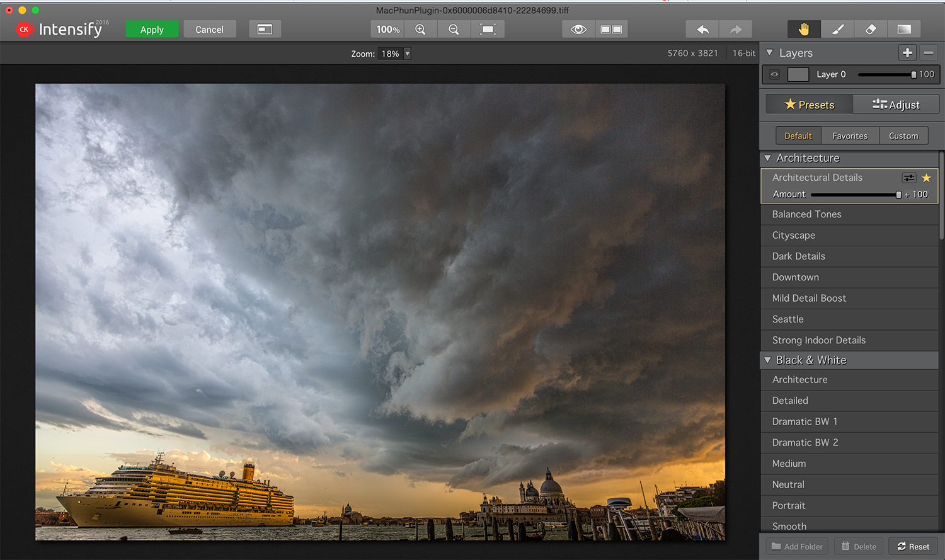Open the Zoom percentage dropdown

pyautogui.click(x=407, y=54)
